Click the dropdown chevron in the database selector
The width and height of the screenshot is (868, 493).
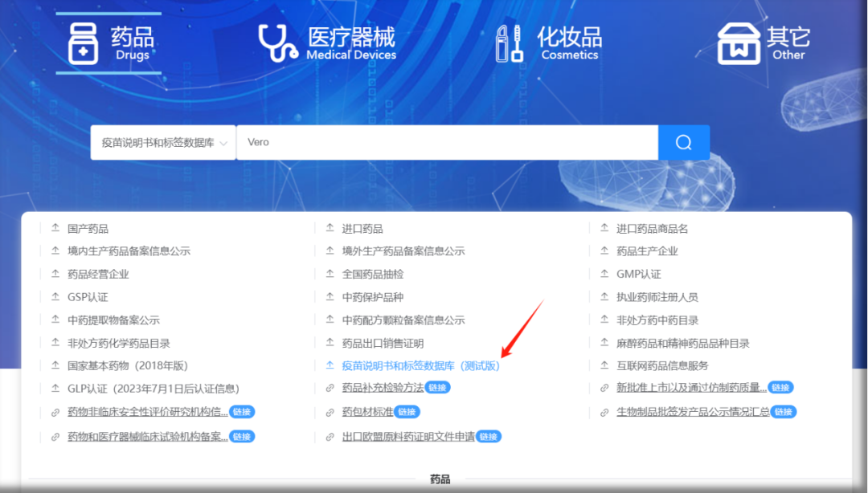click(x=223, y=143)
